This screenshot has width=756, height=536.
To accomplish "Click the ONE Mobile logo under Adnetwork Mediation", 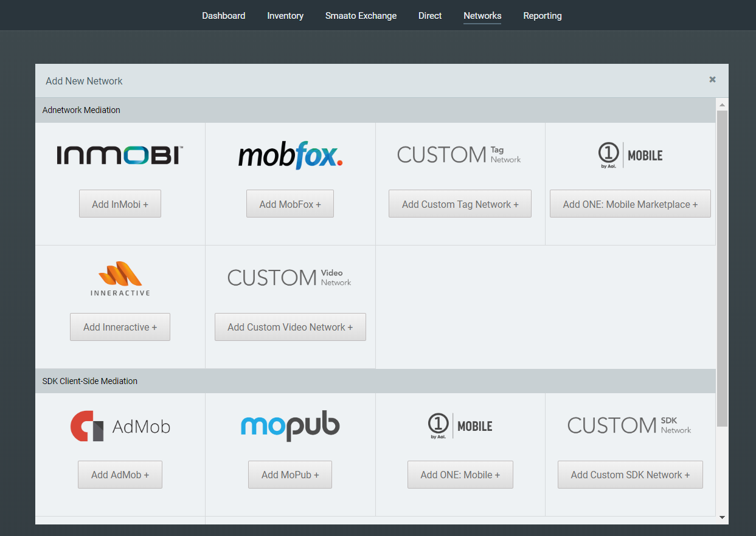I will point(630,156).
